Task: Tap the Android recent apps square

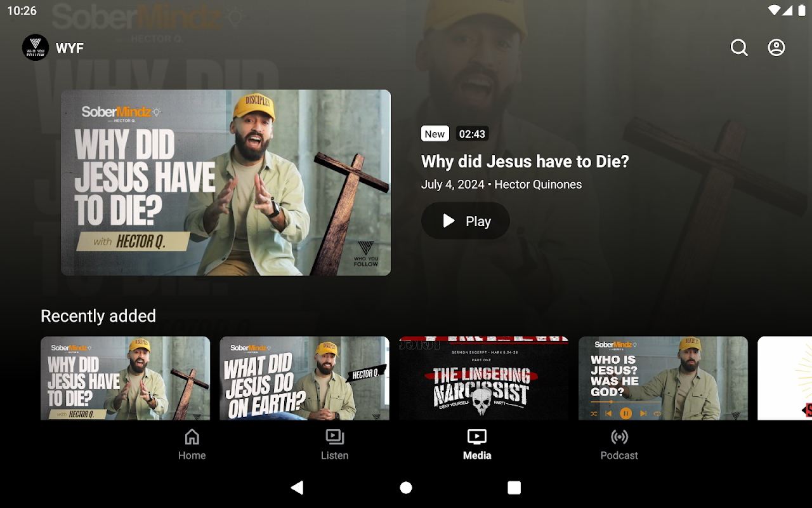Action: click(514, 487)
